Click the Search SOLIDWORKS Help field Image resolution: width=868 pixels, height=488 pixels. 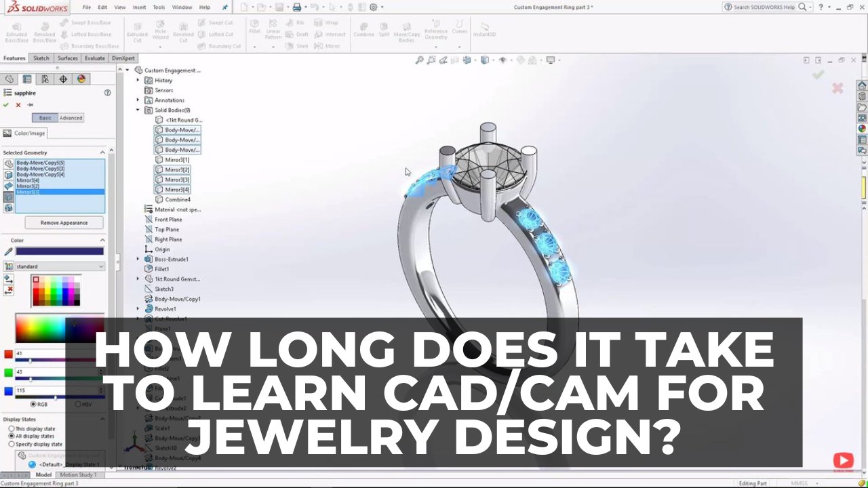(x=764, y=7)
